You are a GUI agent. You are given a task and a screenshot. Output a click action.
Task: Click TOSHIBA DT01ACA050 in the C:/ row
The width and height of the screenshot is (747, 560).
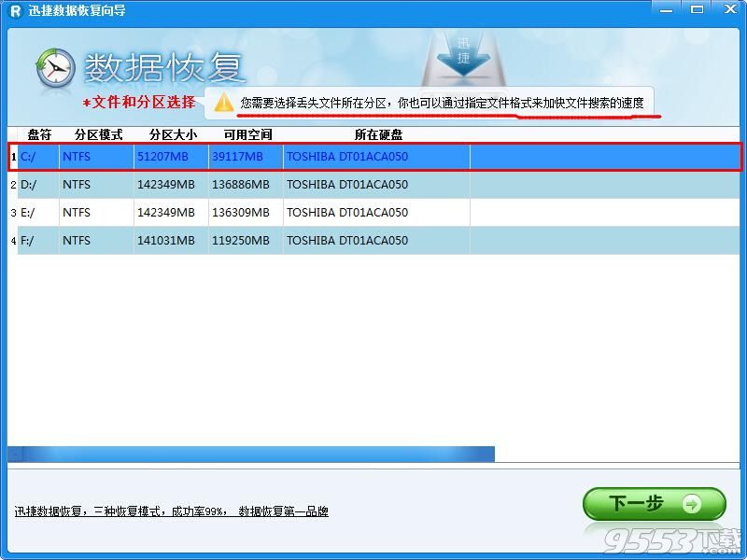tap(376, 157)
